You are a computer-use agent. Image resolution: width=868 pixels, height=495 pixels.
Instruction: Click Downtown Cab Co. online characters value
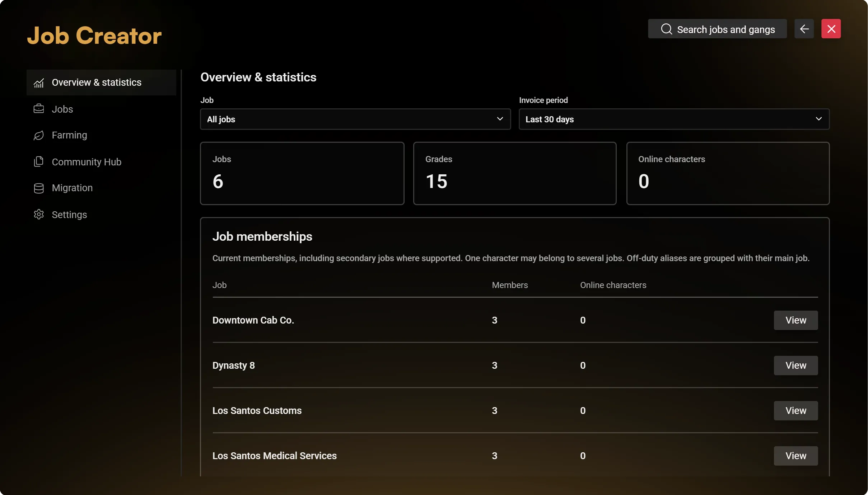[583, 320]
